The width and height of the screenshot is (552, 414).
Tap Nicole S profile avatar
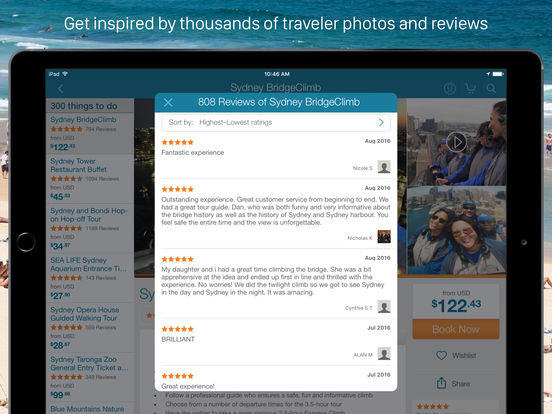[384, 167]
